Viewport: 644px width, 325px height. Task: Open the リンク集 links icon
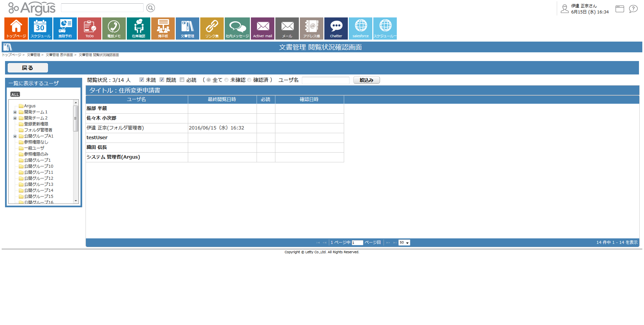(x=212, y=29)
